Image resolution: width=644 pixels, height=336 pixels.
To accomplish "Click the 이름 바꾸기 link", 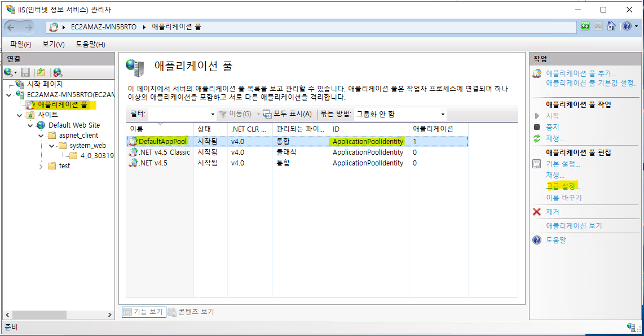I will [x=563, y=198].
